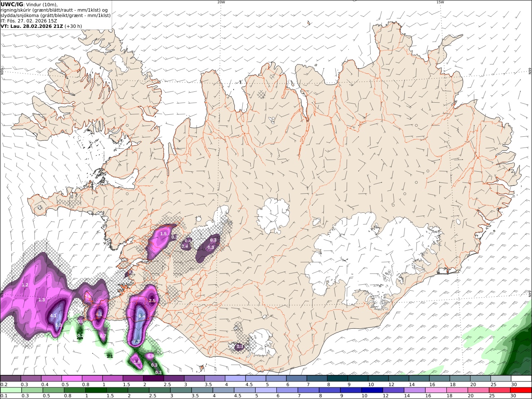Pick upper legend lavender swatch at 4
The image size is (532, 399).
pos(235,379)
